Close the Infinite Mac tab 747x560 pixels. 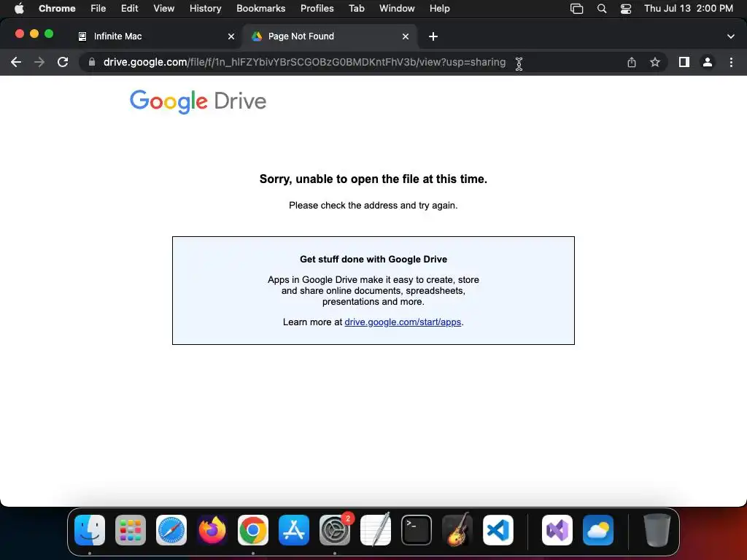point(231,36)
